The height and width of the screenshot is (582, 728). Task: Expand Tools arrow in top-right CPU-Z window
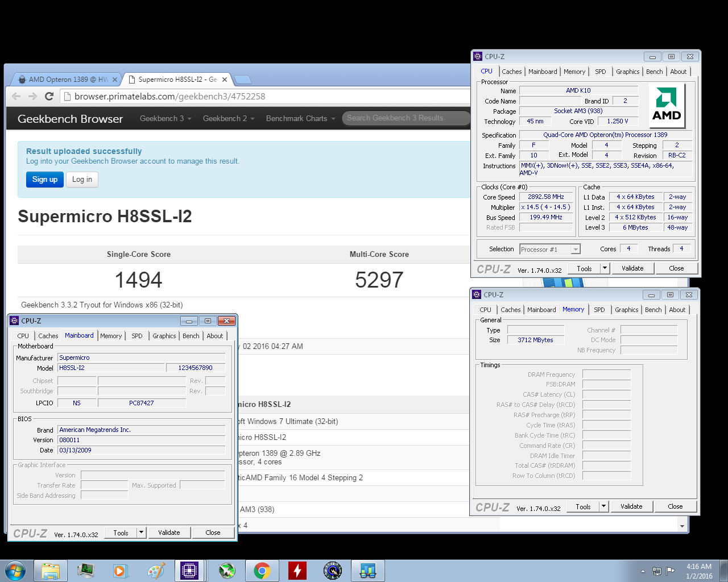point(605,268)
